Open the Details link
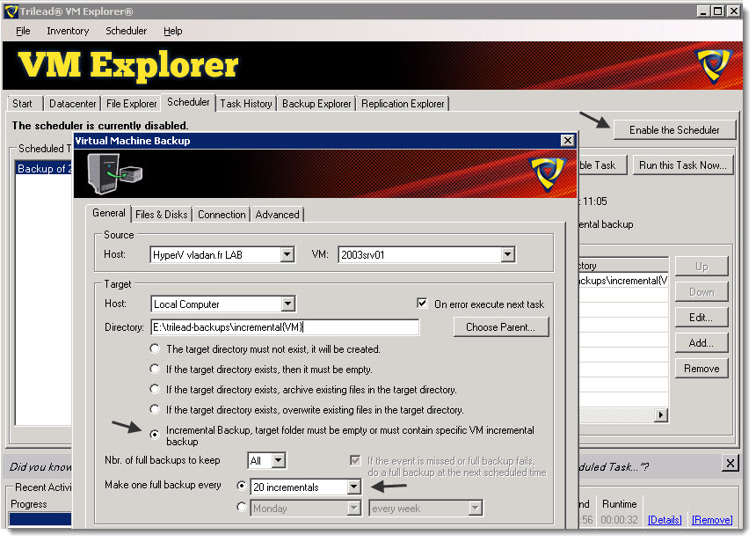Viewport: 756px width, 542px height. point(665,520)
